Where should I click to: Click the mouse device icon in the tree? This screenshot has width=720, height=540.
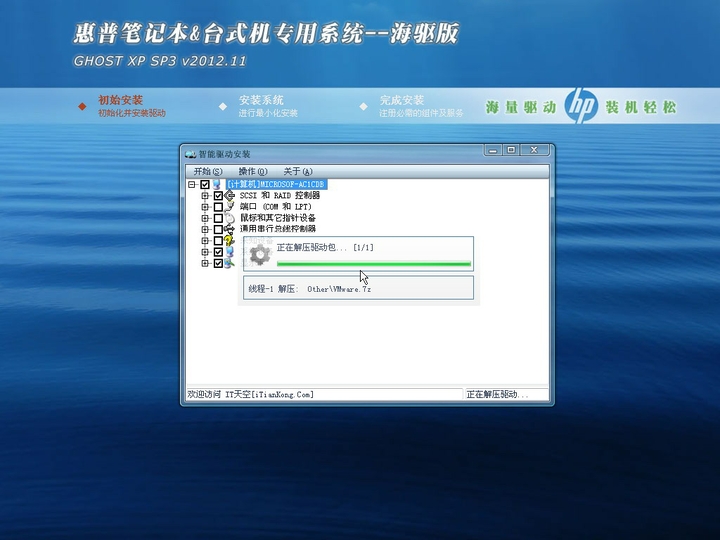pos(229,218)
